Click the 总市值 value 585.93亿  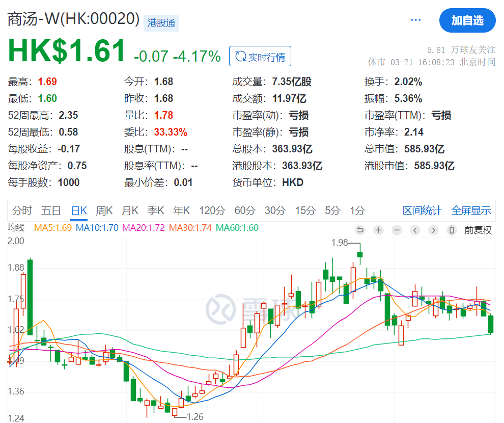click(424, 149)
